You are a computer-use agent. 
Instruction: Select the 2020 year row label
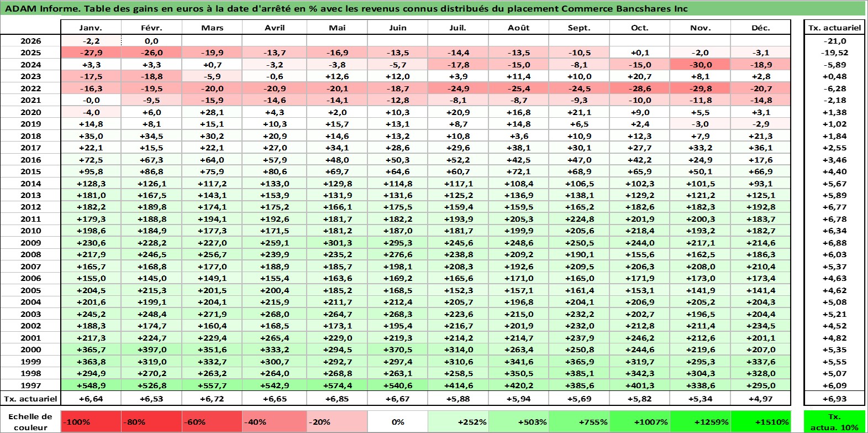click(31, 112)
